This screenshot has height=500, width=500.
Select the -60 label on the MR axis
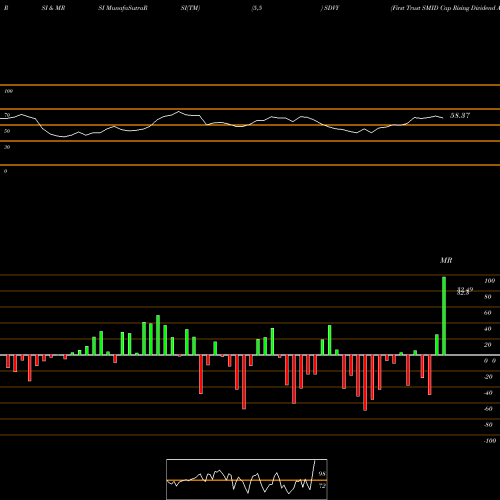tap(488, 409)
